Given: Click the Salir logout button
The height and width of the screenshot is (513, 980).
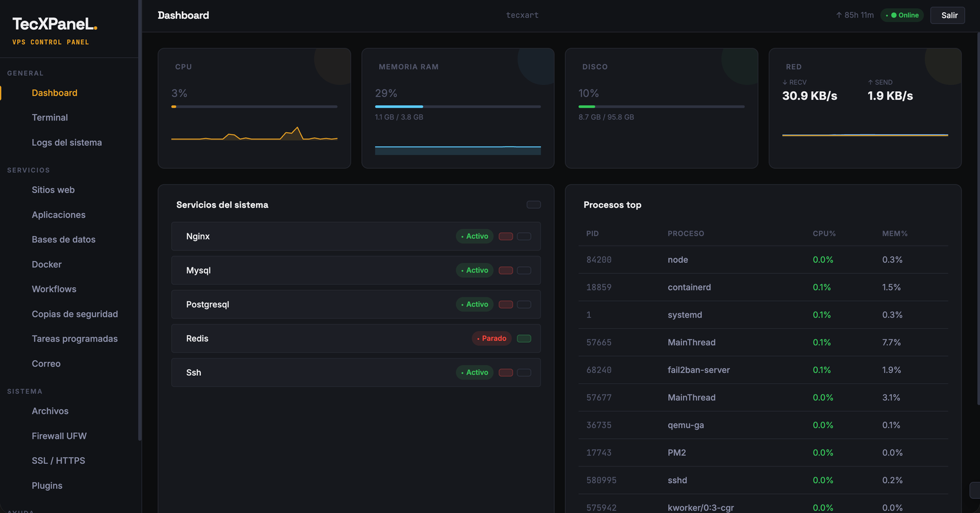Looking at the screenshot, I should point(948,15).
